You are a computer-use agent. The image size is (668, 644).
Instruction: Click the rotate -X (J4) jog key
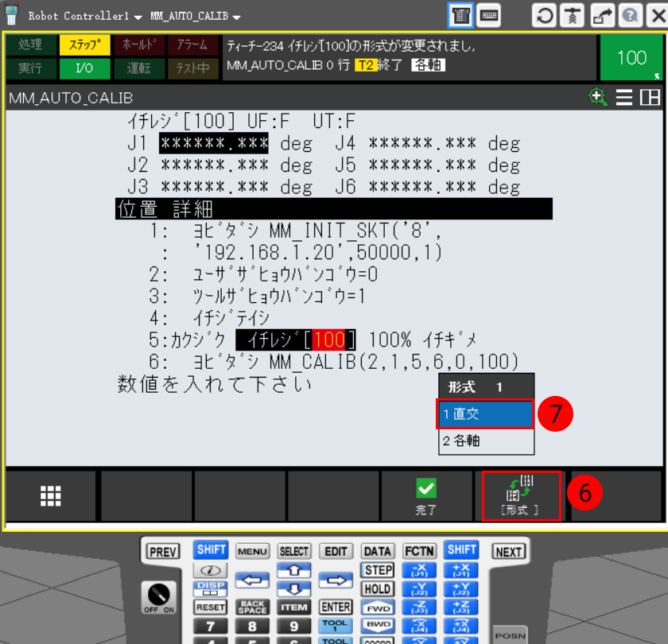(419, 627)
